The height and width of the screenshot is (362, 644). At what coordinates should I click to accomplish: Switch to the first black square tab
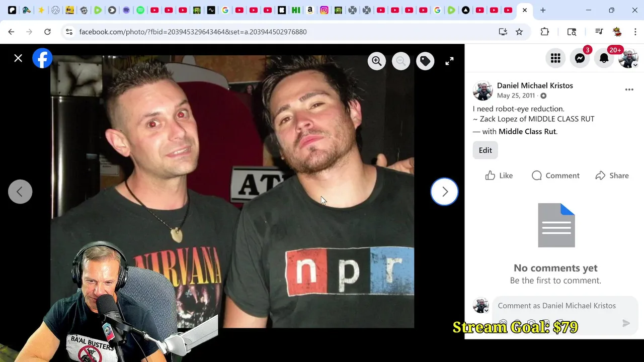click(x=12, y=10)
